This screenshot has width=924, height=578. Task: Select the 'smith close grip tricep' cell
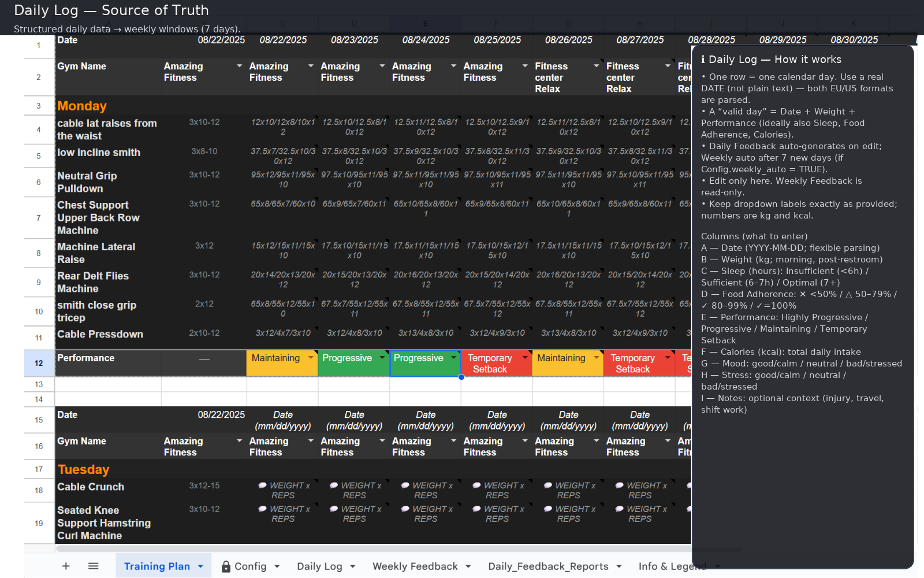pyautogui.click(x=108, y=312)
